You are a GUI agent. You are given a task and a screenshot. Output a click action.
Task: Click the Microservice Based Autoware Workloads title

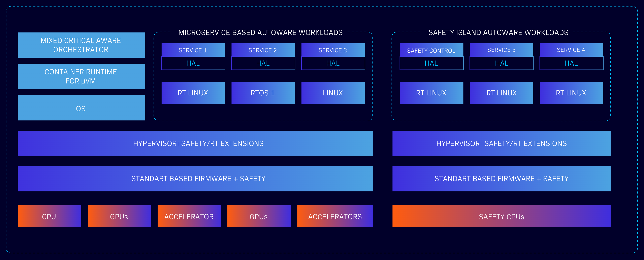pos(260,32)
